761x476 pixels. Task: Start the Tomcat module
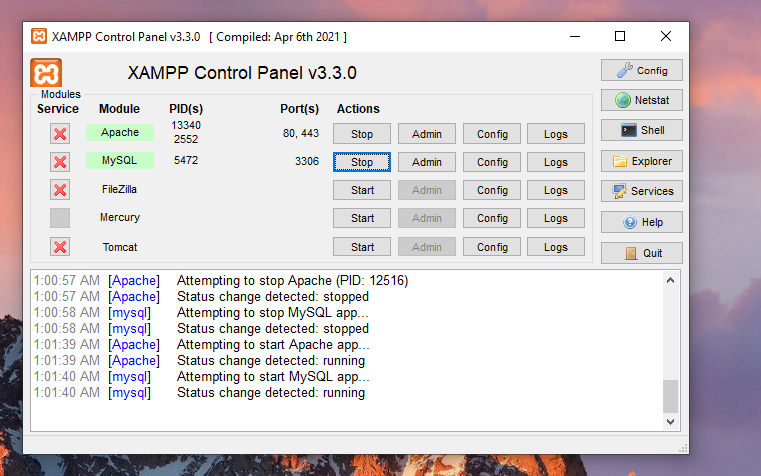[x=362, y=247]
